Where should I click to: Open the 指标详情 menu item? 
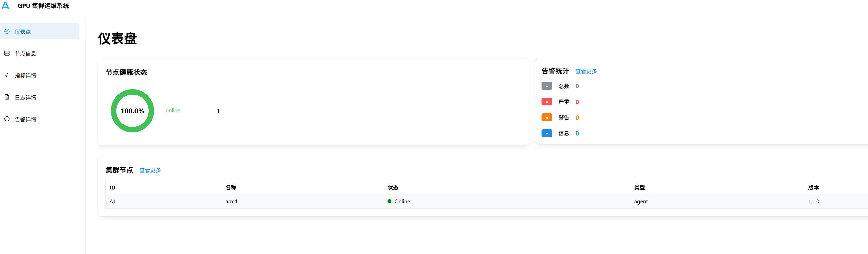pyautogui.click(x=25, y=76)
